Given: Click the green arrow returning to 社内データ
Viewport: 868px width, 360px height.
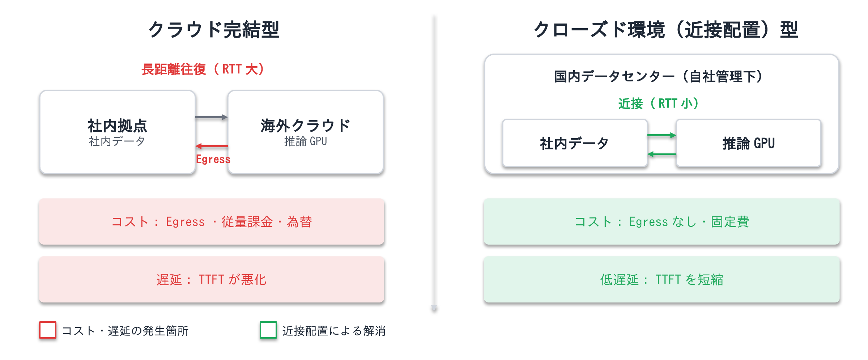Looking at the screenshot, I should coord(661,154).
